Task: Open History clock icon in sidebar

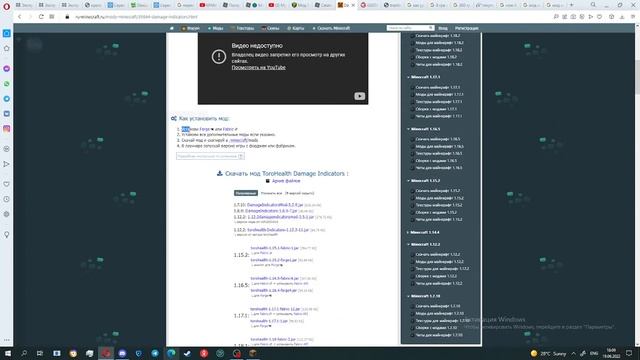Action: 7,199
